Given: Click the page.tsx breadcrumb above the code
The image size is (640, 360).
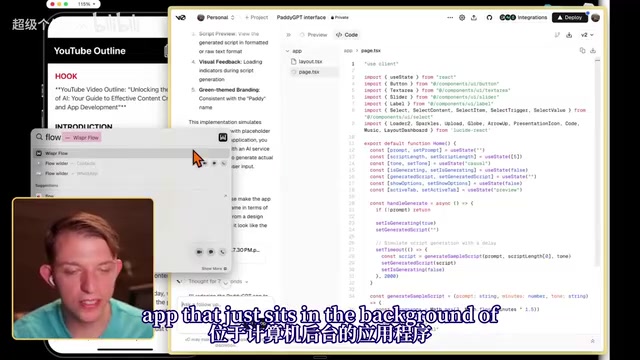Looking at the screenshot, I should [x=371, y=51].
